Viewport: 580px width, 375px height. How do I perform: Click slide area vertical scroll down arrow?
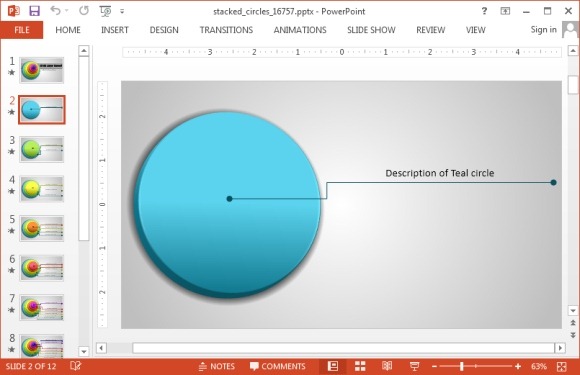click(573, 311)
